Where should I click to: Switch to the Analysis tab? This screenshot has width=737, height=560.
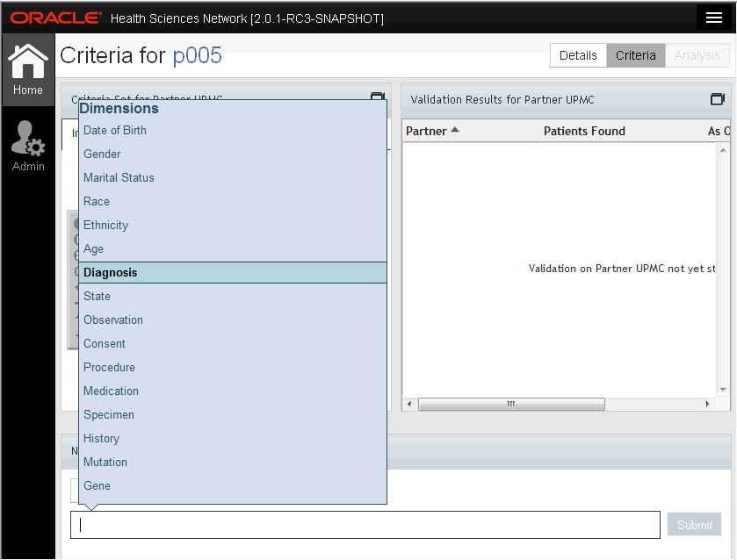697,55
